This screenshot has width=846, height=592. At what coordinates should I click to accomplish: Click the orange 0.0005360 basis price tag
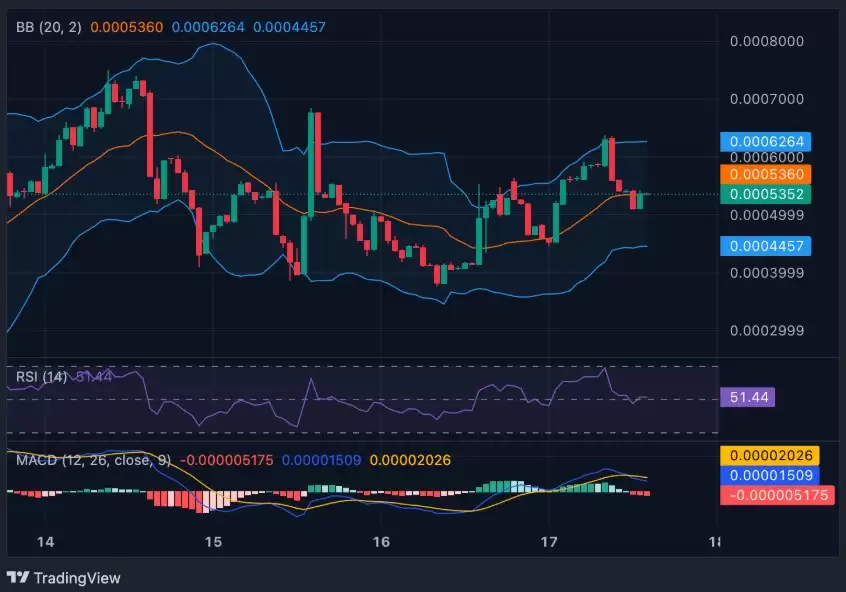(x=764, y=173)
